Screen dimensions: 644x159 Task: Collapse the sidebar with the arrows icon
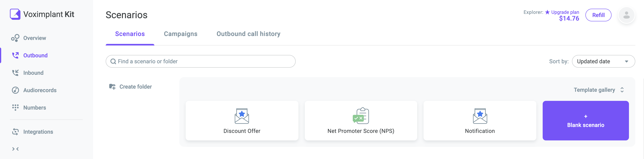coord(15,149)
